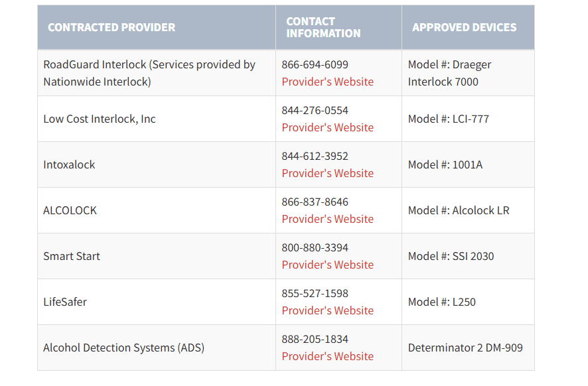Follow LifeSafer Provider's Website link
This screenshot has width=588, height=386.
coord(327,310)
